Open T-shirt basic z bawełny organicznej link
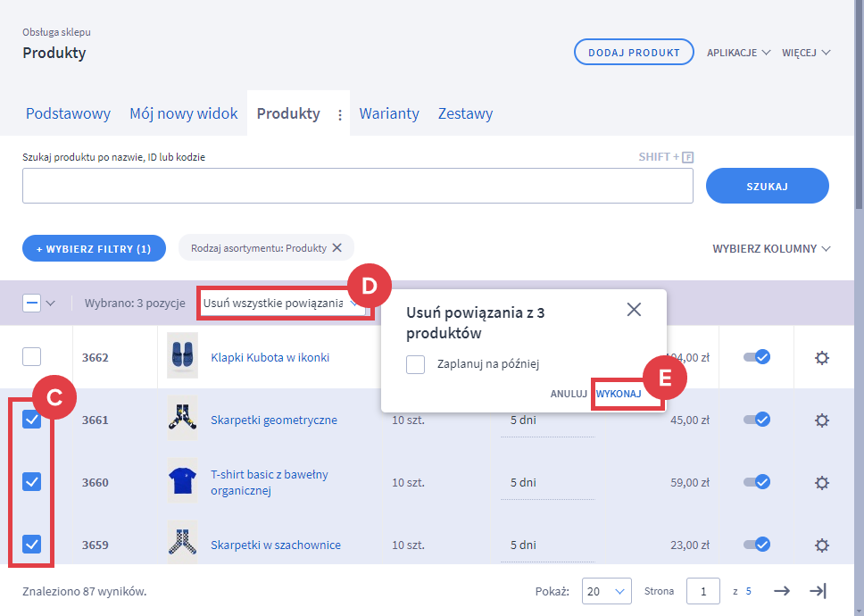 [x=270, y=482]
